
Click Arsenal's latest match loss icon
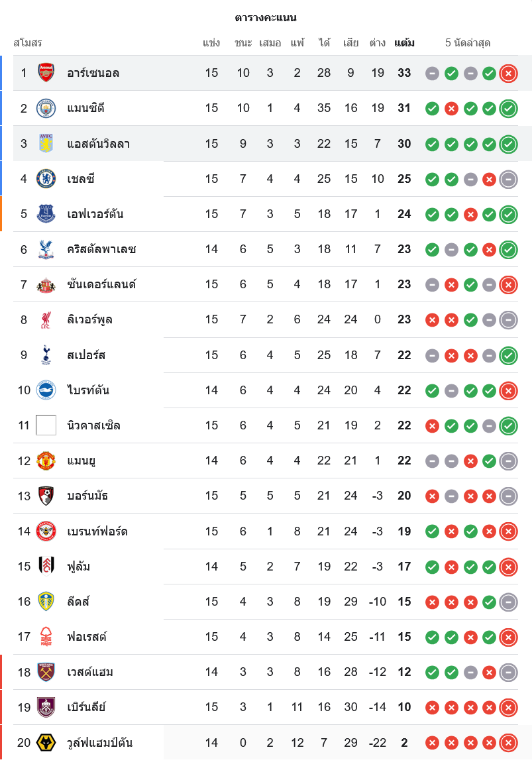[508, 74]
